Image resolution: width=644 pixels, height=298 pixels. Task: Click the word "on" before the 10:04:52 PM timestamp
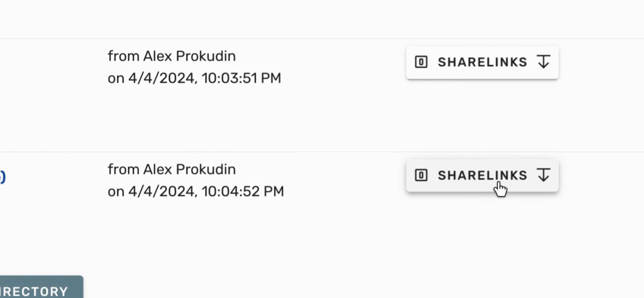coord(116,192)
